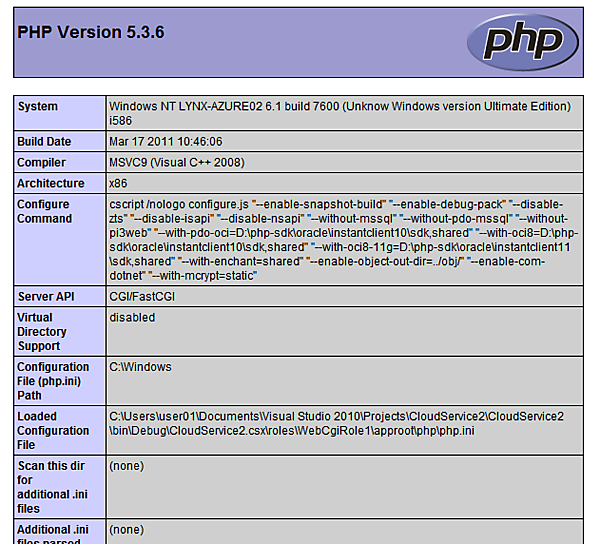This screenshot has width=600, height=544.
Task: Click the PHP logo image
Action: pyautogui.click(x=523, y=42)
